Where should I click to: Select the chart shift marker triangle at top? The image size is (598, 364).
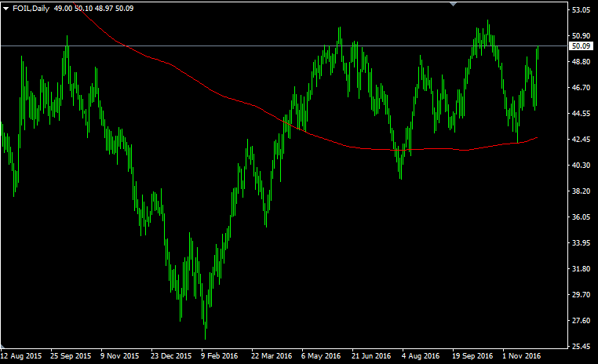pyautogui.click(x=453, y=4)
